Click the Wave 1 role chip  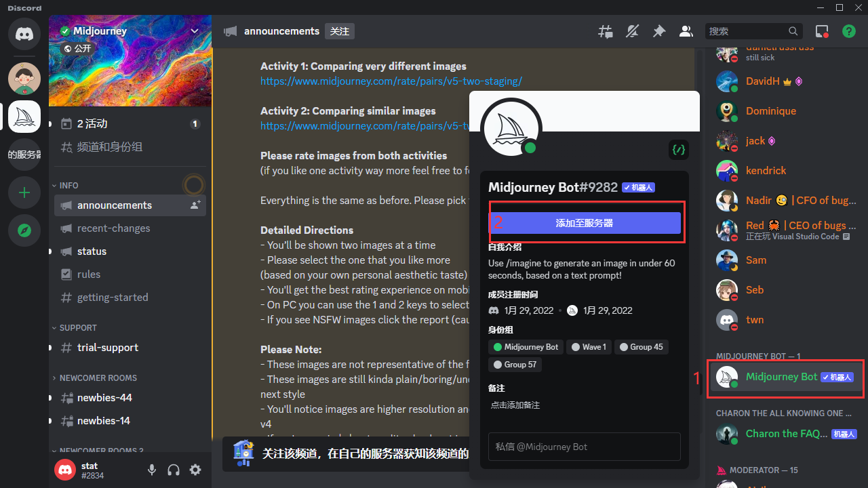pyautogui.click(x=589, y=347)
